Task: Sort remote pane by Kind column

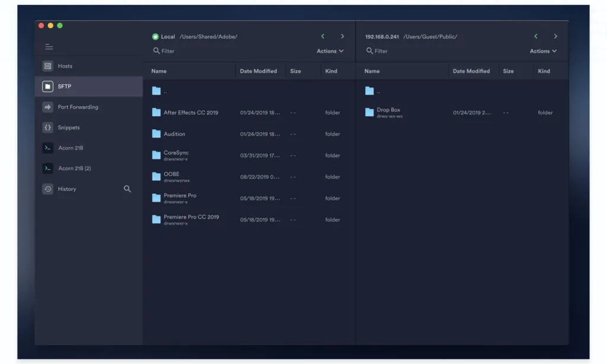Action: [x=544, y=71]
